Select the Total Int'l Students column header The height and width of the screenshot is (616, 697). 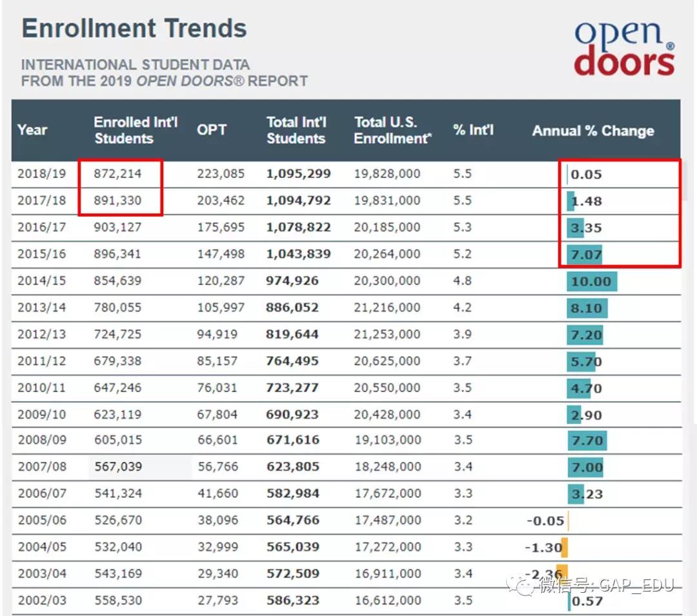point(296,130)
